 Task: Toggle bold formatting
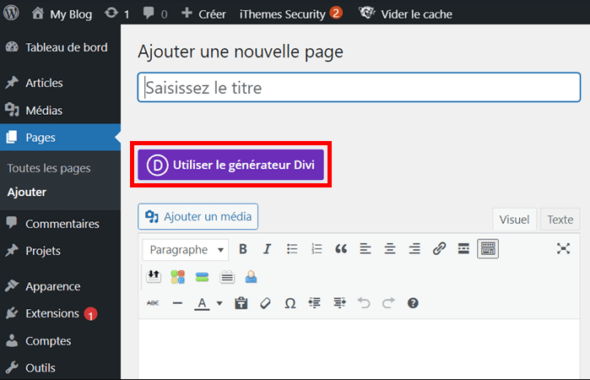243,249
